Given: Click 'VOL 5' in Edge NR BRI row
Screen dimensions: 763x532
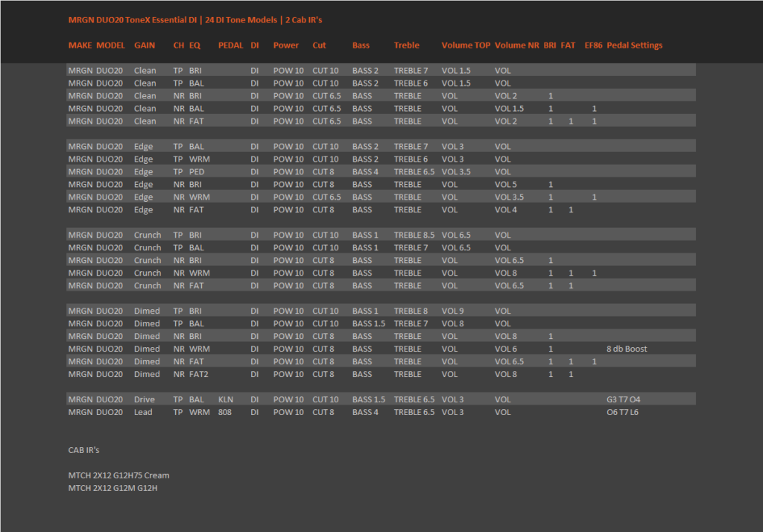Looking at the screenshot, I should [x=506, y=185].
